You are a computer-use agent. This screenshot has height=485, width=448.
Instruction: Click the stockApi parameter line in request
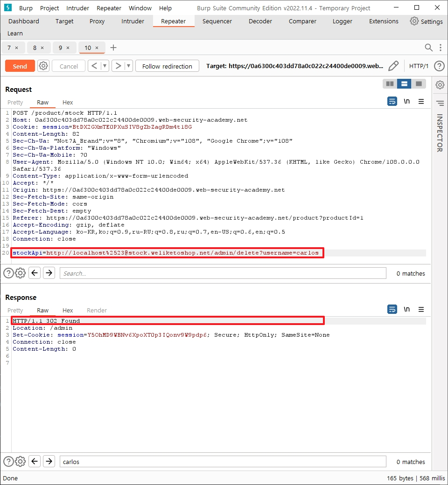coord(166,253)
